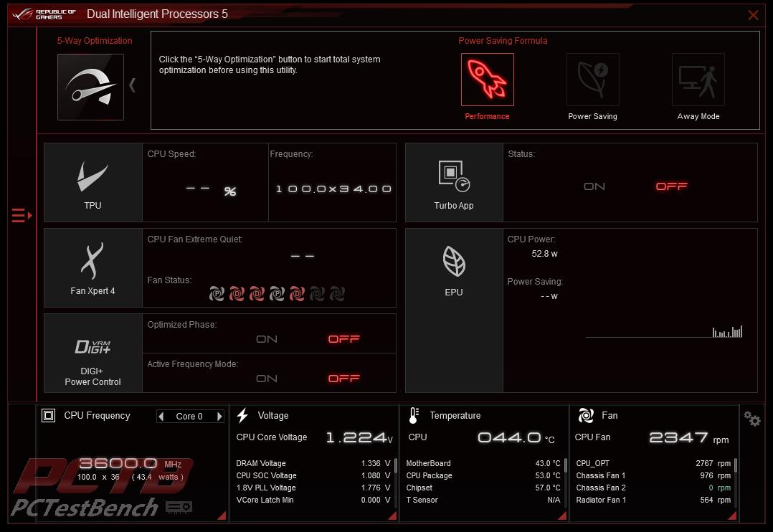Open the Fan Xpert 4 icon
Viewport: 773px width, 532px height.
coord(93,261)
